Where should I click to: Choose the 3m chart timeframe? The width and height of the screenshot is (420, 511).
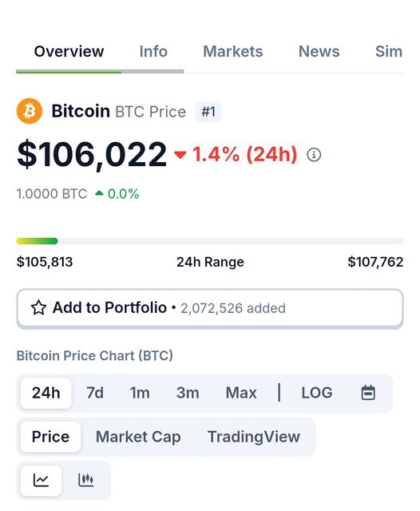point(188,393)
